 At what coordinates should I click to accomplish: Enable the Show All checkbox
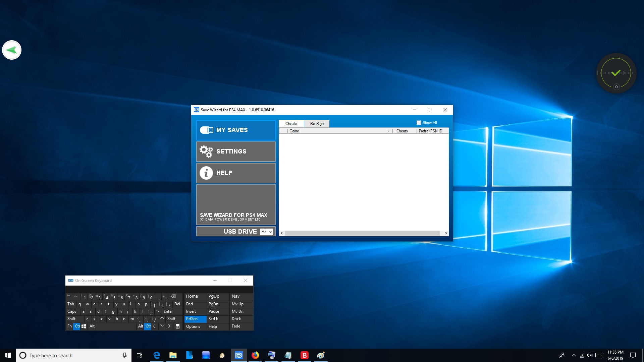[419, 123]
